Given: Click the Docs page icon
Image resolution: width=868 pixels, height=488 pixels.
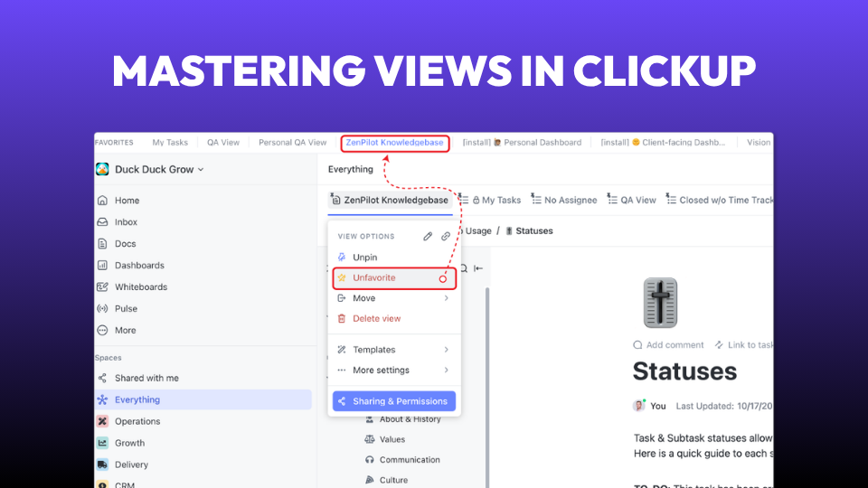Looking at the screenshot, I should (102, 243).
